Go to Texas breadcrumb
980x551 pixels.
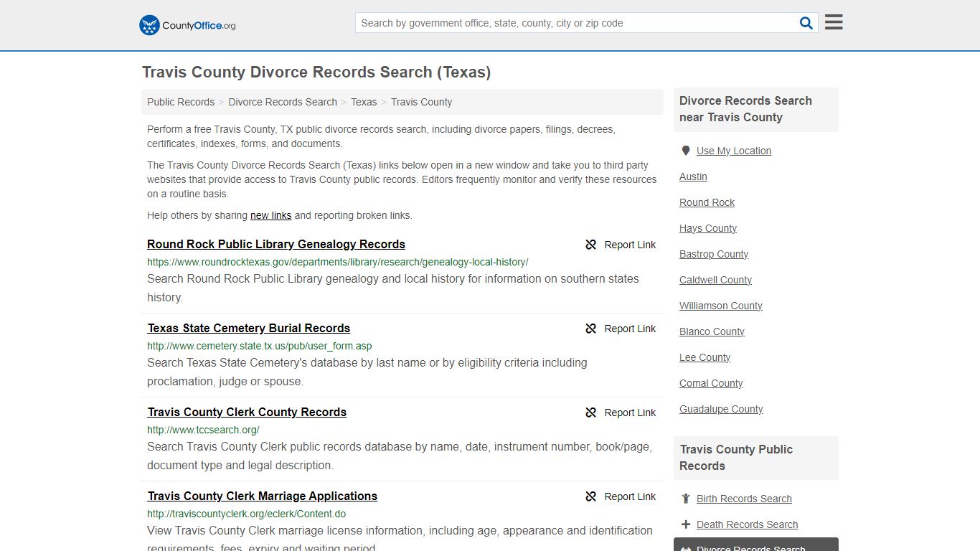[364, 102]
